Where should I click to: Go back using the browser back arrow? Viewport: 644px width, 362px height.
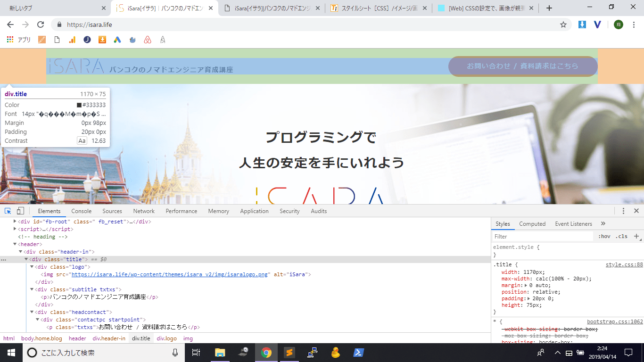pos(10,25)
